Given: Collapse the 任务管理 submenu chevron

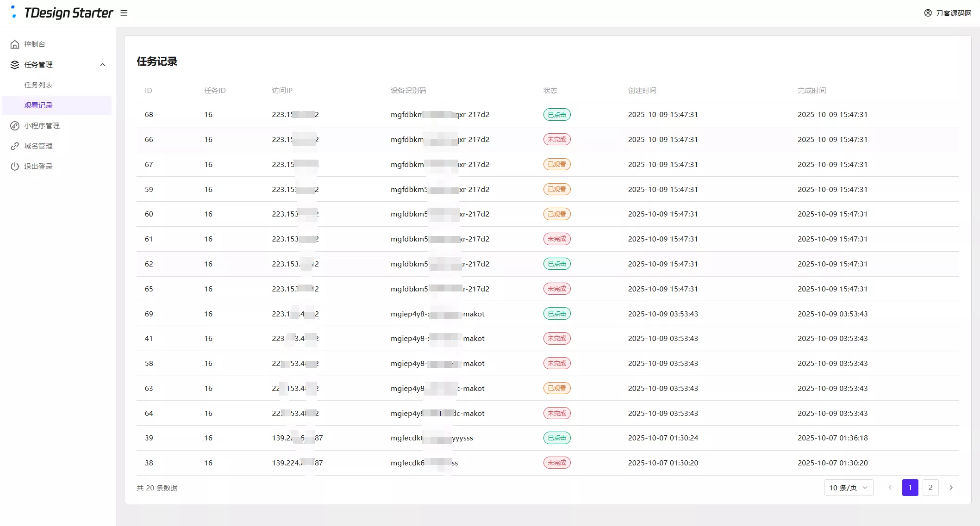Looking at the screenshot, I should click(x=103, y=64).
